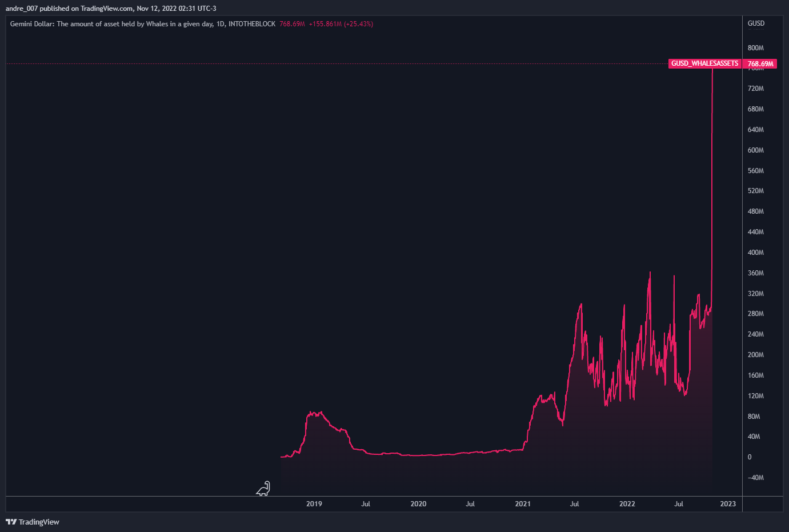Screen dimensions: 789x532
Task: Click the 640M price axis label
Action: (x=755, y=130)
